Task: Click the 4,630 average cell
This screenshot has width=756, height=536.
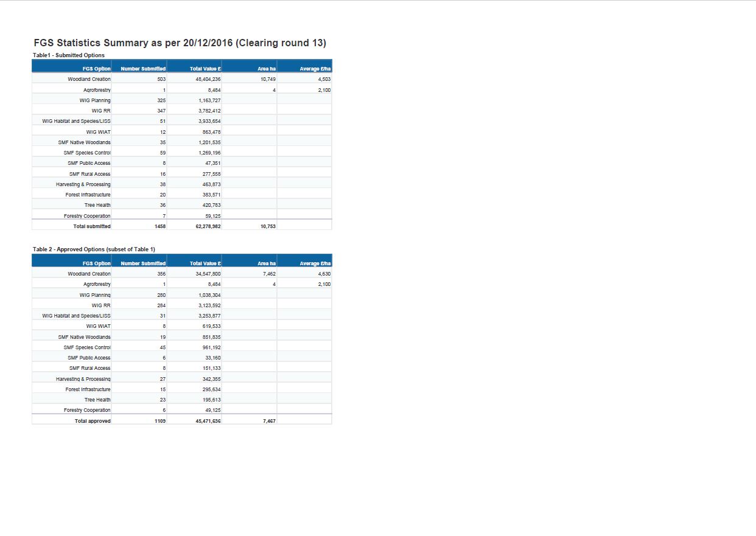Action: 324,274
